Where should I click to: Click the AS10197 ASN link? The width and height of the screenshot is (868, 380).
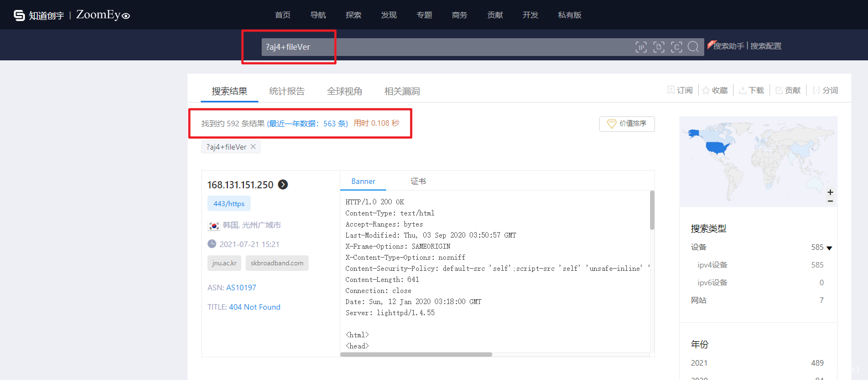click(241, 287)
